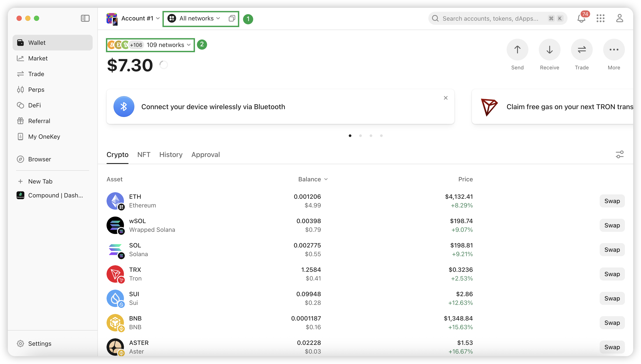Click the Send arrow icon
Screen dimensions: 641x364
pyautogui.click(x=517, y=50)
